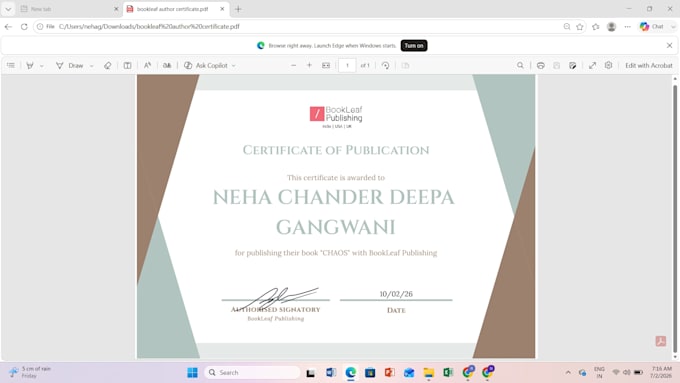Click the Rotate page icon
This screenshot has height=383, width=680.
coord(386,65)
